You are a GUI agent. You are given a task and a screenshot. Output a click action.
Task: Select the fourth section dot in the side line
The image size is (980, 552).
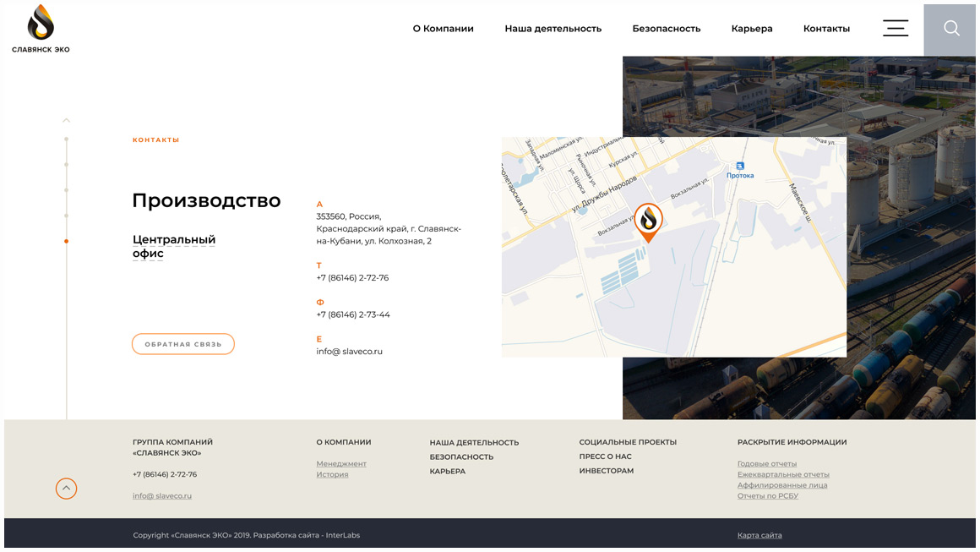(x=66, y=216)
